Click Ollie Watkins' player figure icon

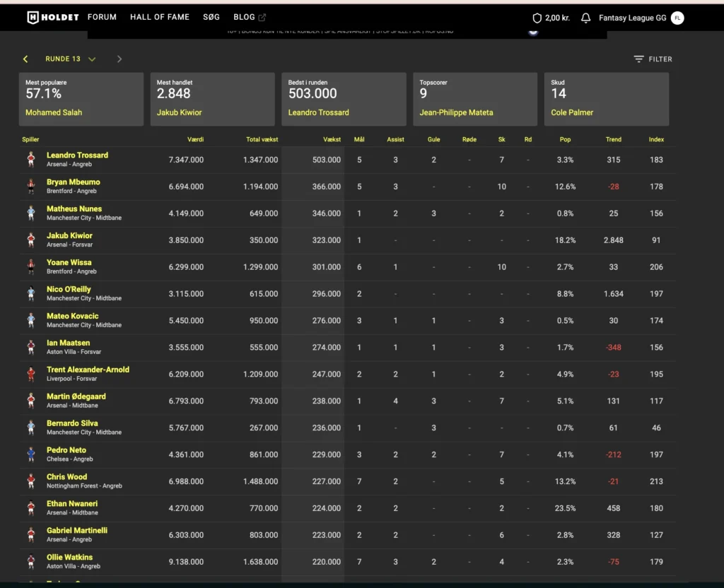(31, 560)
